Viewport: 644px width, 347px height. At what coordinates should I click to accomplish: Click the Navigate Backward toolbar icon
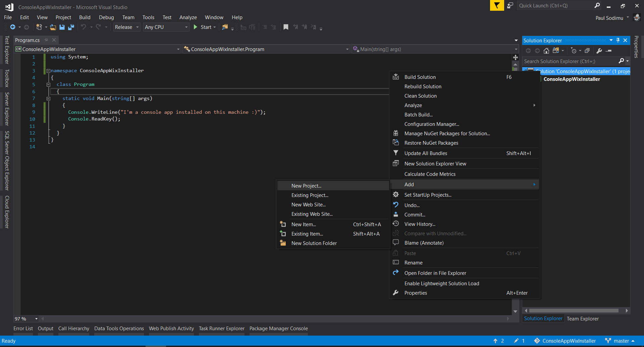point(13,27)
